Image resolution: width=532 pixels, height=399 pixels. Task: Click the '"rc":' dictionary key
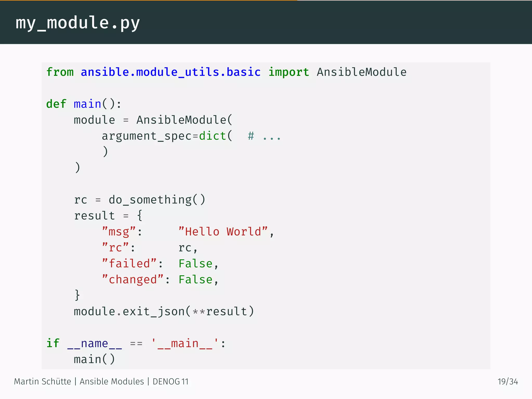point(118,248)
